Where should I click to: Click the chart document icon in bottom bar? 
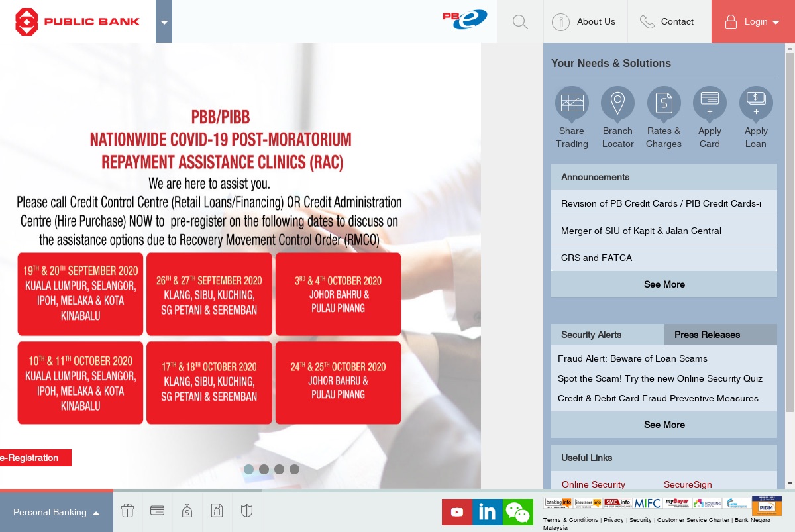[x=217, y=511]
